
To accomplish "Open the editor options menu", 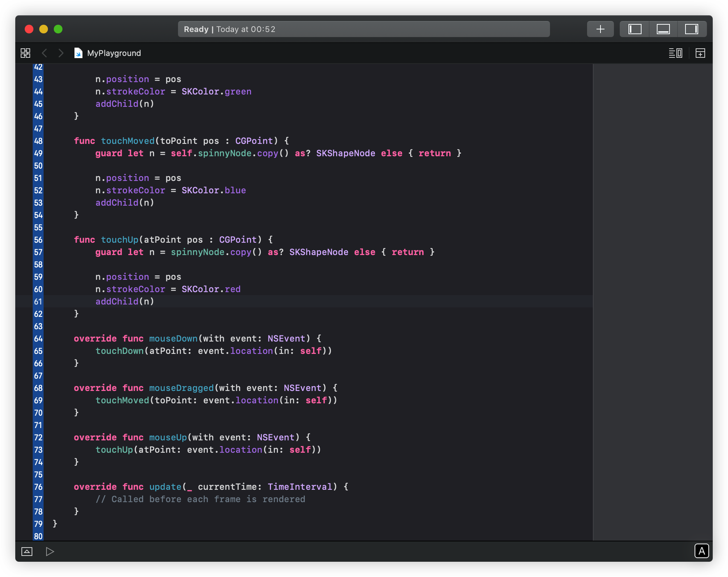I will [x=675, y=53].
